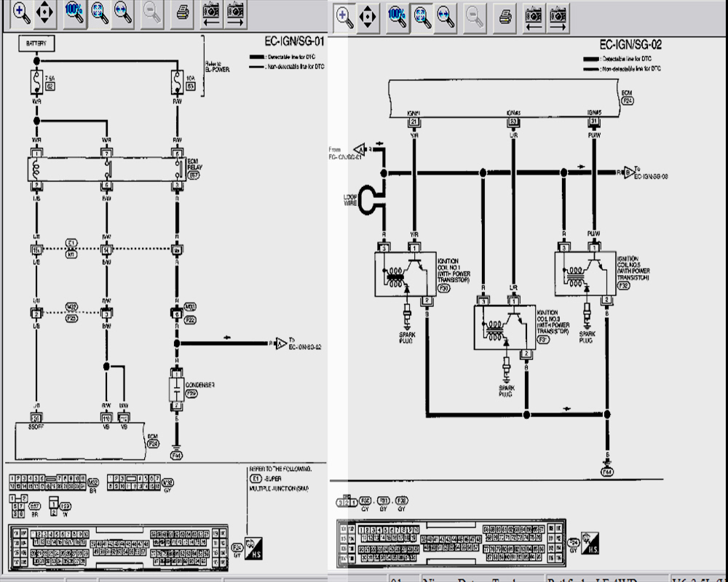Go to previous page in right viewer
The image size is (728, 582).
tap(534, 19)
